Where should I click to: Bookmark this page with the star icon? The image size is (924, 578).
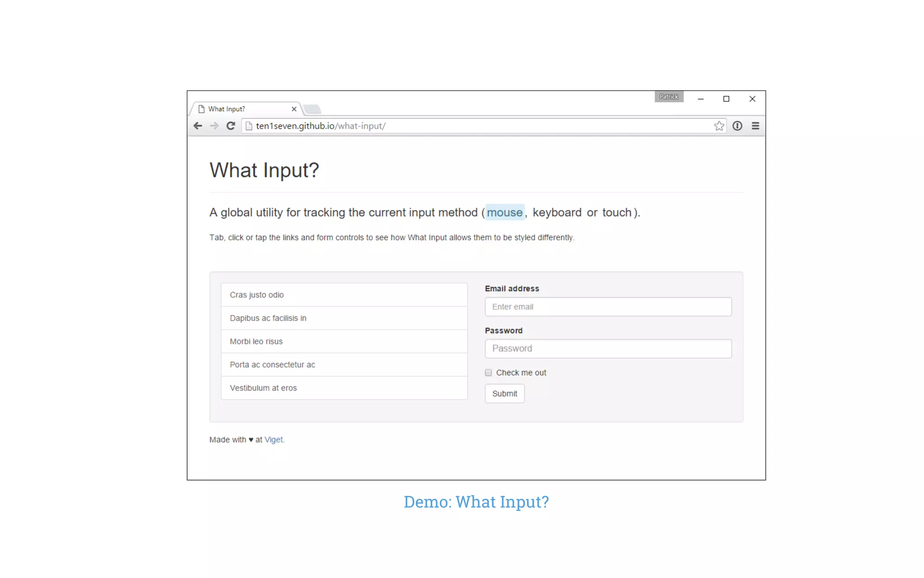point(719,126)
